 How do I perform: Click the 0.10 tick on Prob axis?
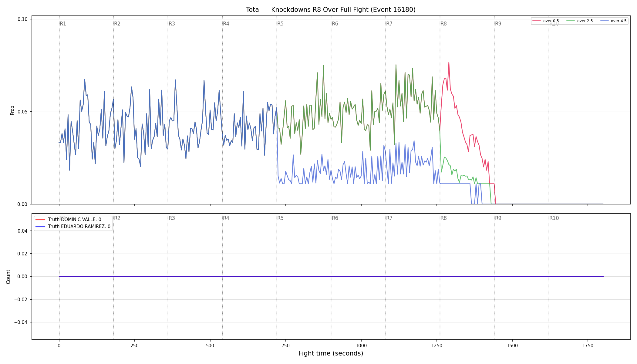22,19
